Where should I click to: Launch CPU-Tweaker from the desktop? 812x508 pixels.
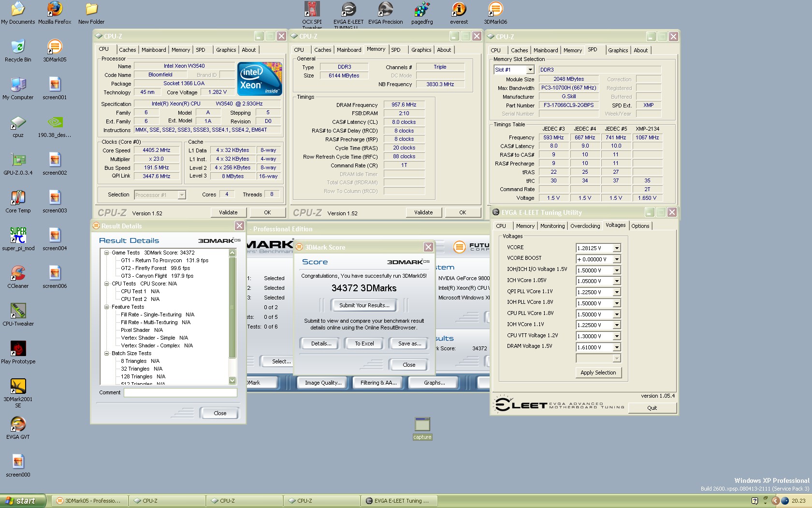[x=18, y=315]
